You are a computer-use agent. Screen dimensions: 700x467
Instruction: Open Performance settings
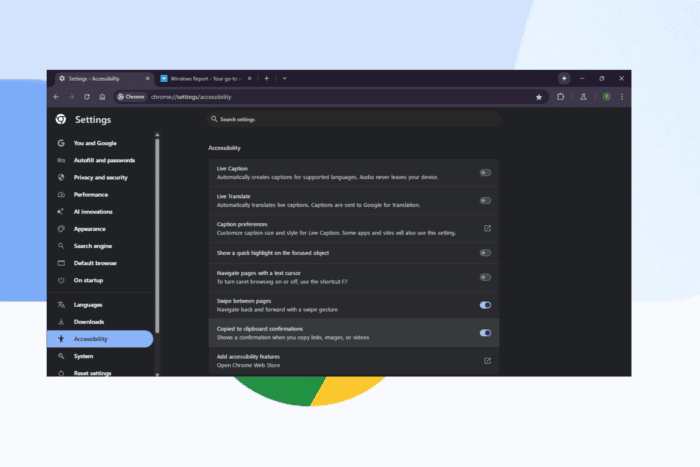click(x=100, y=195)
